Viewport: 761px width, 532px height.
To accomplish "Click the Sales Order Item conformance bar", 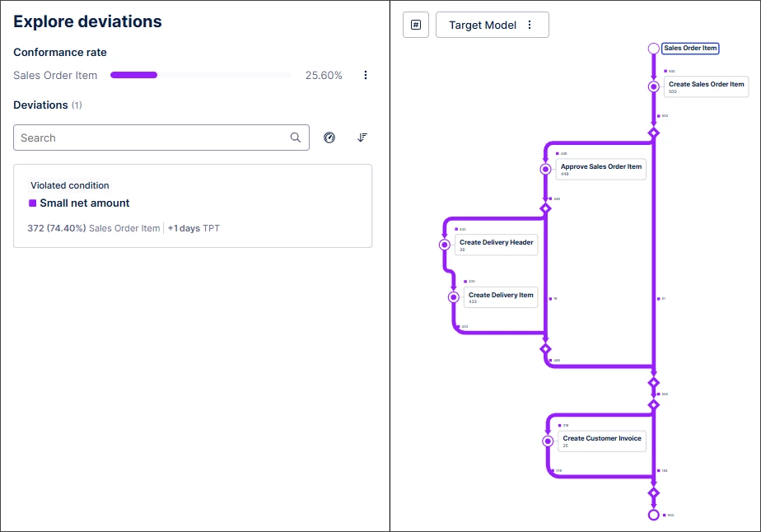I will pyautogui.click(x=201, y=75).
